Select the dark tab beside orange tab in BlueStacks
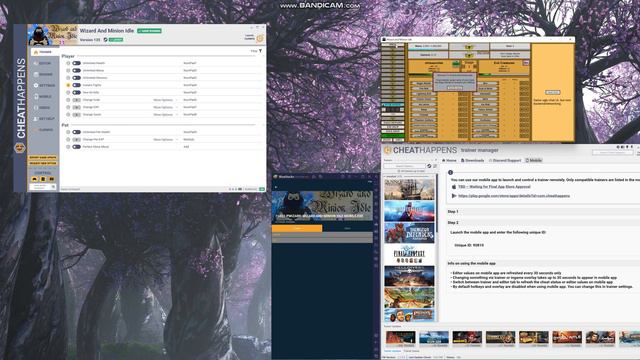This screenshot has height=360, width=640. point(347,228)
